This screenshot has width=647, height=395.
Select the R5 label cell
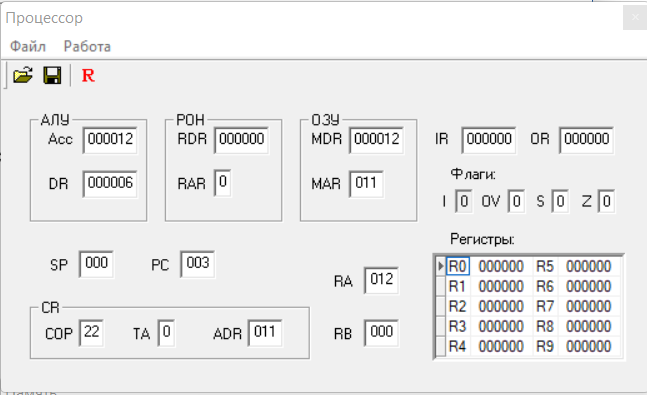tap(545, 266)
